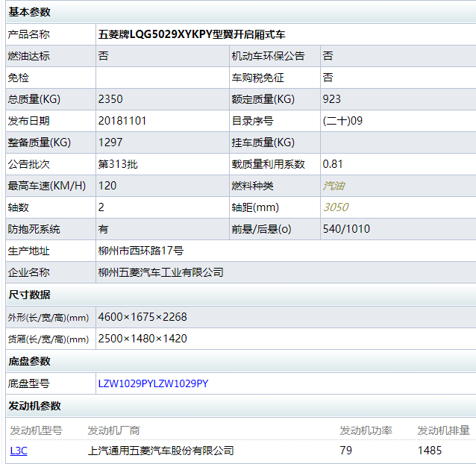Click the 公告批次 label

point(29,164)
